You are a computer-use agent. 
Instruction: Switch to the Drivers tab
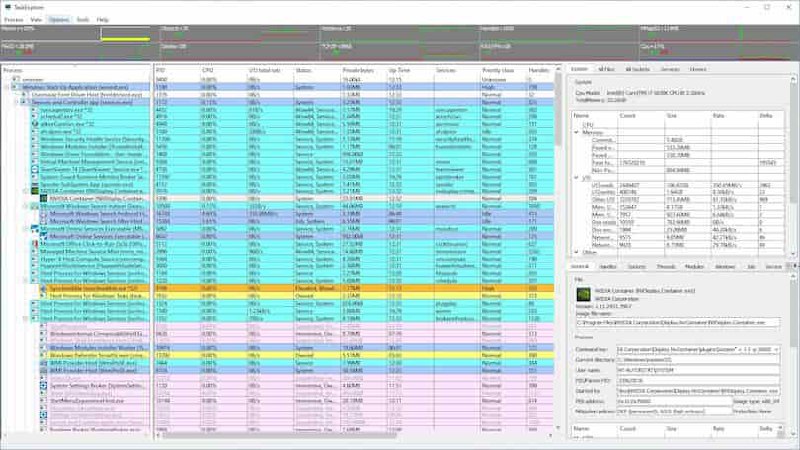coord(698,69)
